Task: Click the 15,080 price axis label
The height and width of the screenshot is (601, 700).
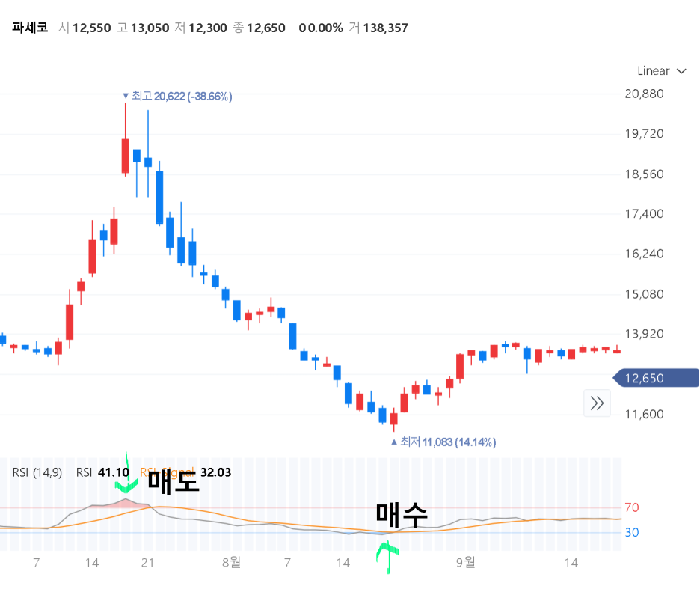Action: point(644,294)
